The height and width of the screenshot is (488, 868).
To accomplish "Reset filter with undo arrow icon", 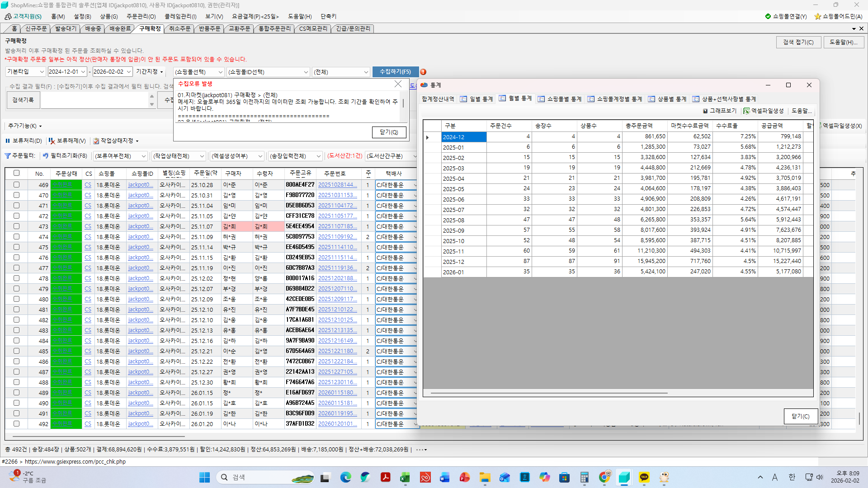I will pyautogui.click(x=46, y=156).
